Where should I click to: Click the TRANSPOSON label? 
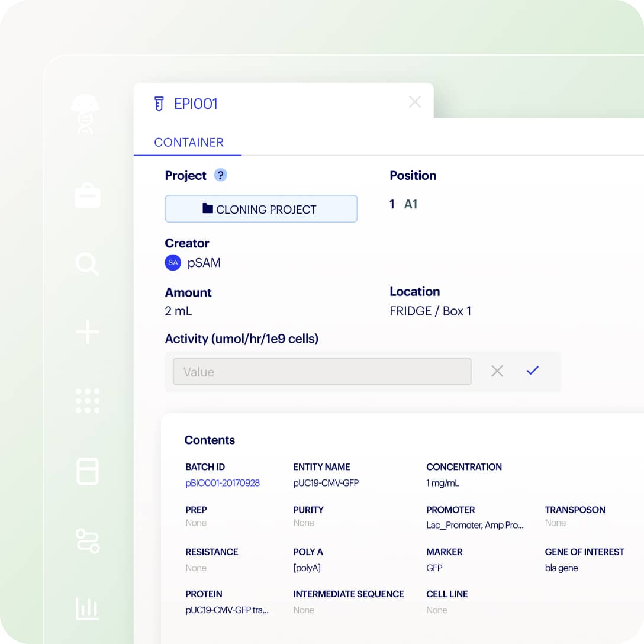575,510
